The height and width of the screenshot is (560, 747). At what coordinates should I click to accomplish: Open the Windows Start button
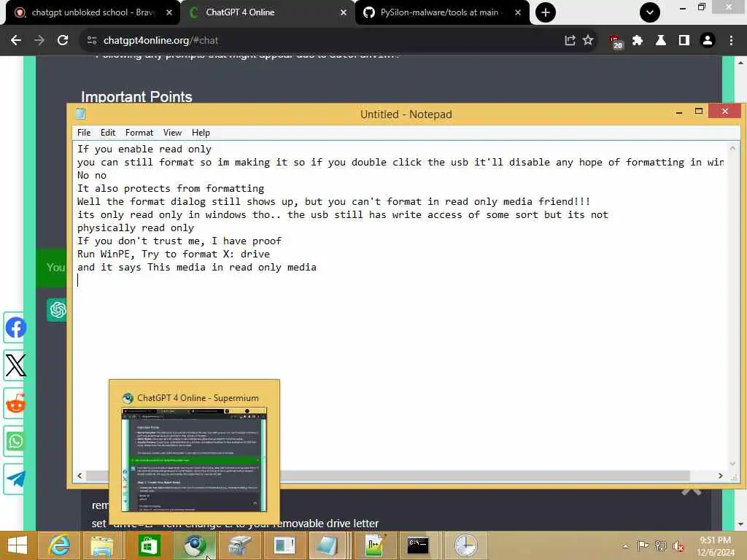pyautogui.click(x=18, y=545)
